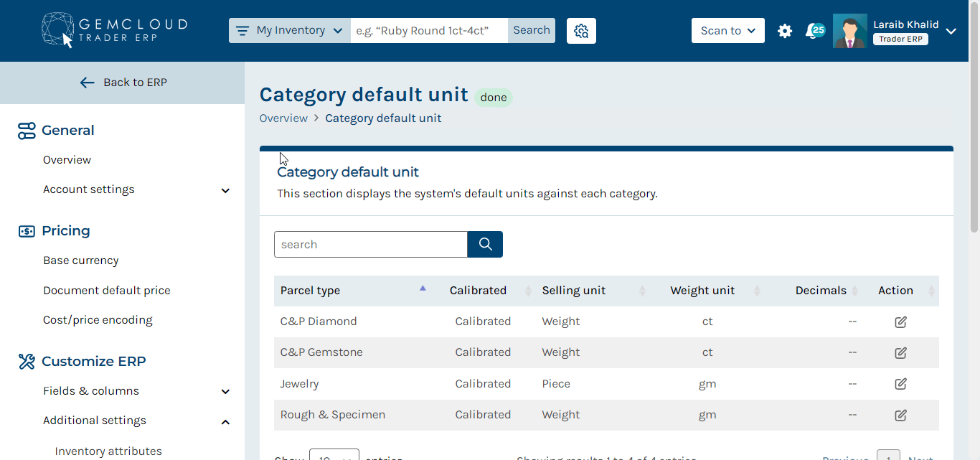Edit the C&P Gemstone row

(x=900, y=352)
